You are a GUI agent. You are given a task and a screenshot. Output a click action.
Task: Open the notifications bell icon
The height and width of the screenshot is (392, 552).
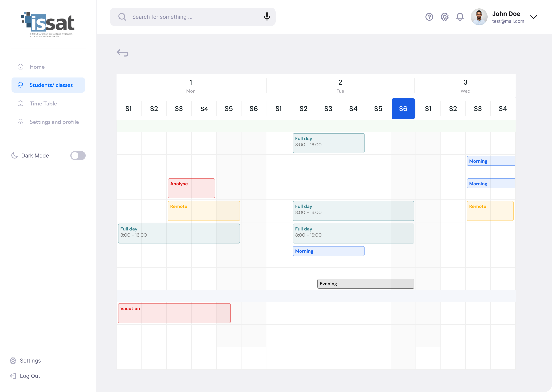[x=460, y=17]
